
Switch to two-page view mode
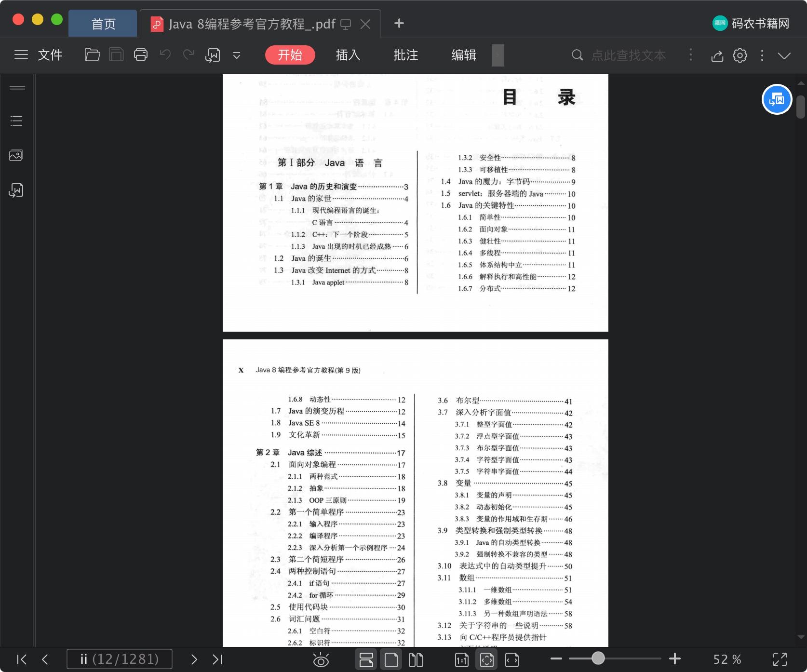coord(416,659)
